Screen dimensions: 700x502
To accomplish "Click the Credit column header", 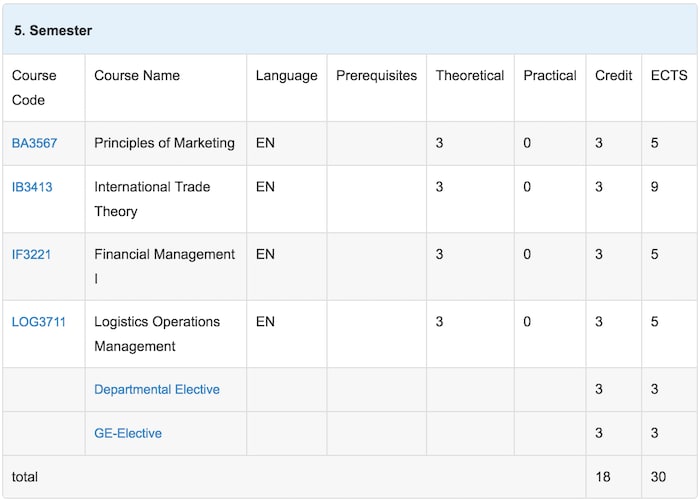I will (x=613, y=76).
